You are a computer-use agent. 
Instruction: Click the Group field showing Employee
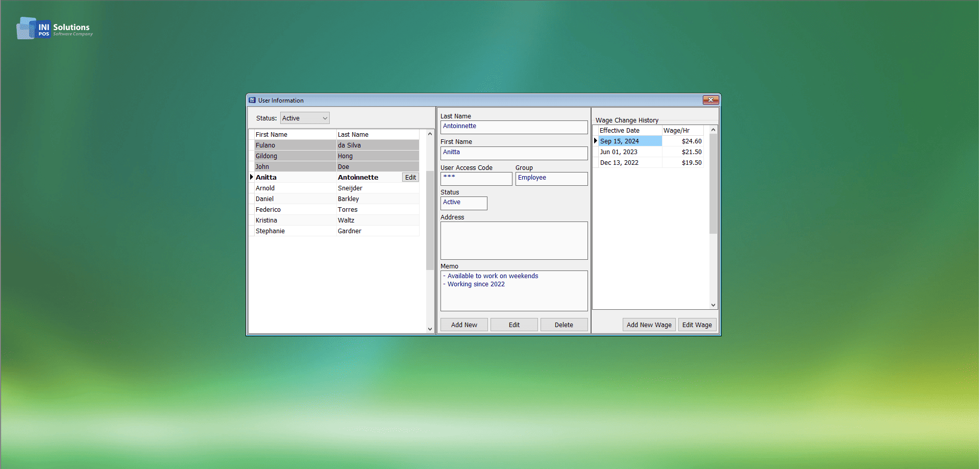(x=551, y=179)
